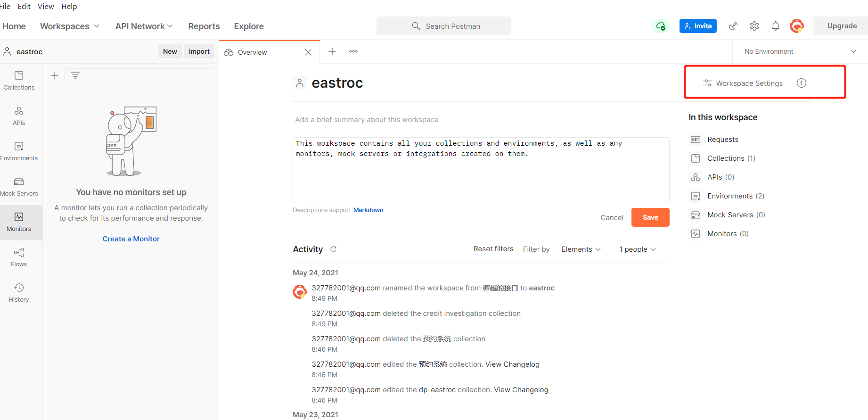Open the user avatar menu
Viewport: 868px width, 420px height.
click(797, 26)
